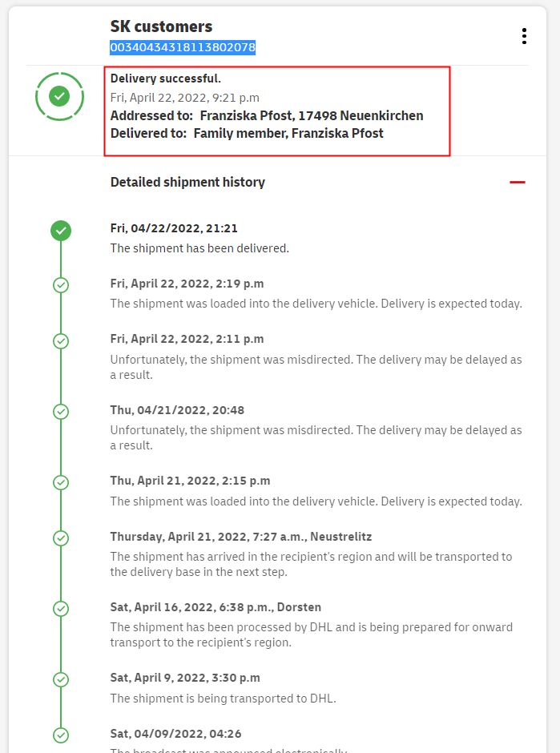Click the addressed to Franziska Pfost line
This screenshot has width=560, height=753.
[x=267, y=115]
